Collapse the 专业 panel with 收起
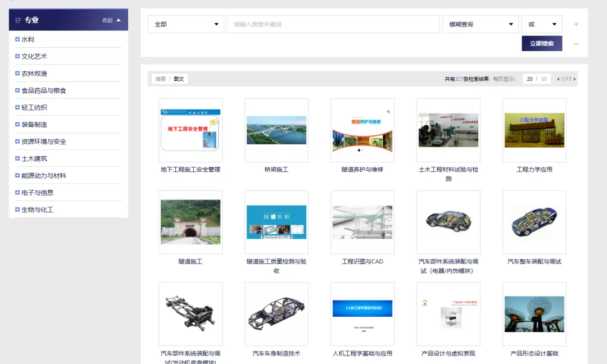This screenshot has height=364, width=607. click(x=111, y=20)
